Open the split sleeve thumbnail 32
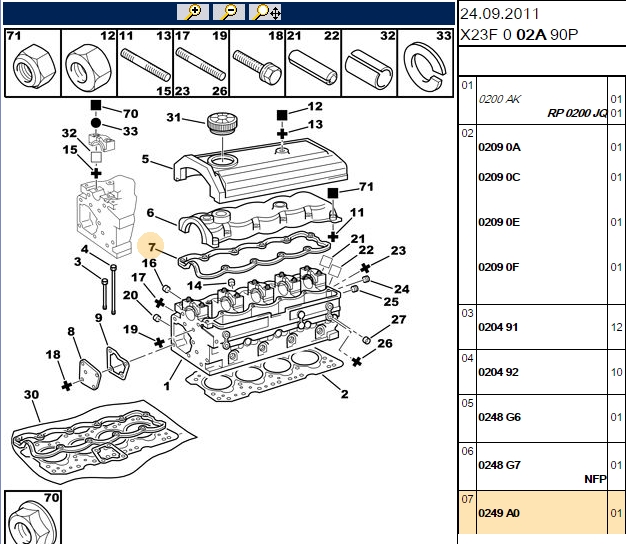The height and width of the screenshot is (544, 626). click(x=369, y=63)
